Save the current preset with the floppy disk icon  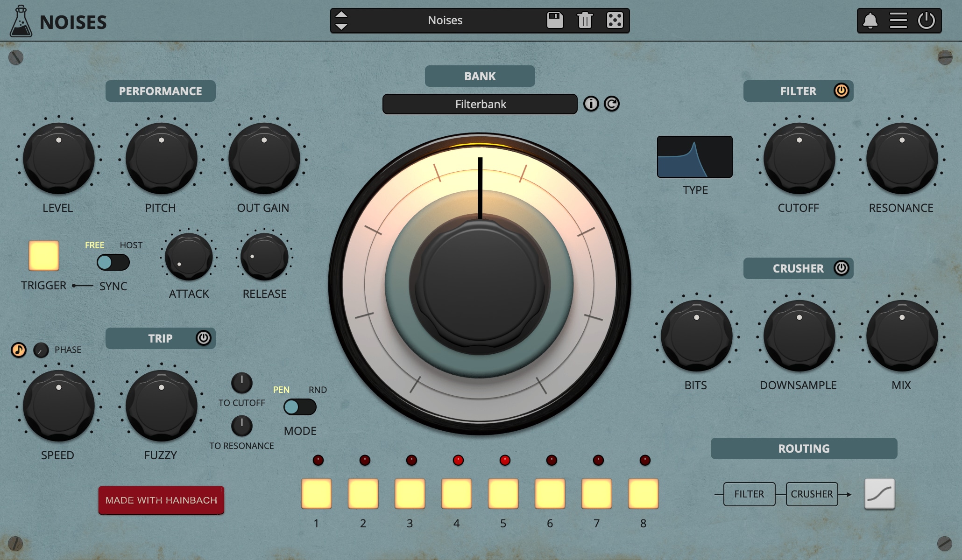pos(556,21)
